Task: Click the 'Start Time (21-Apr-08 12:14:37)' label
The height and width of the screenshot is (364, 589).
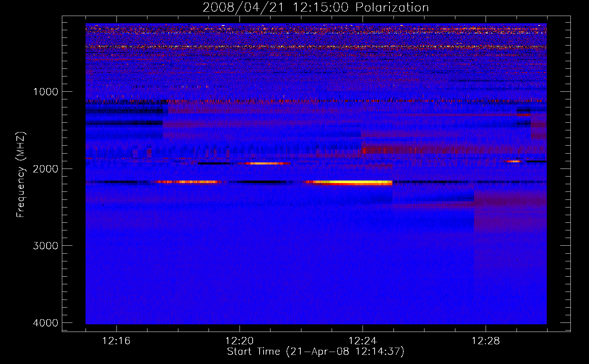Action: (x=316, y=352)
